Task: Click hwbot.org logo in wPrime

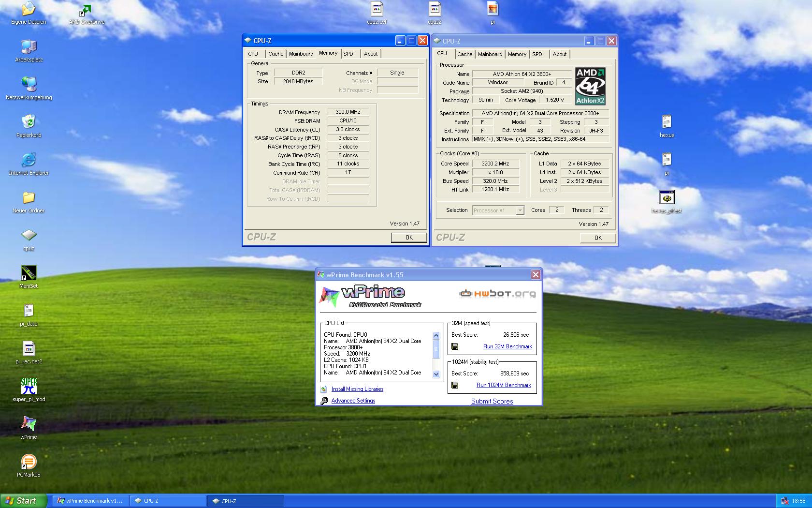Action: coord(497,293)
